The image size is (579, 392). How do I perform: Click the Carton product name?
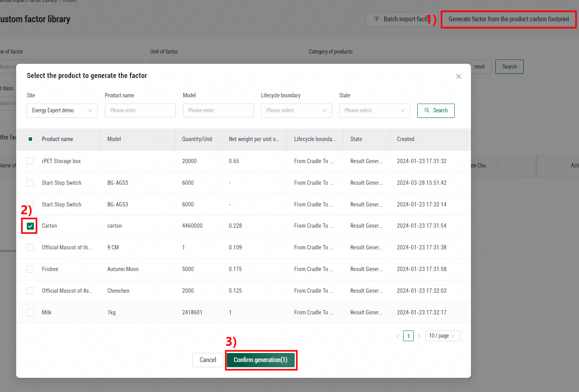49,226
